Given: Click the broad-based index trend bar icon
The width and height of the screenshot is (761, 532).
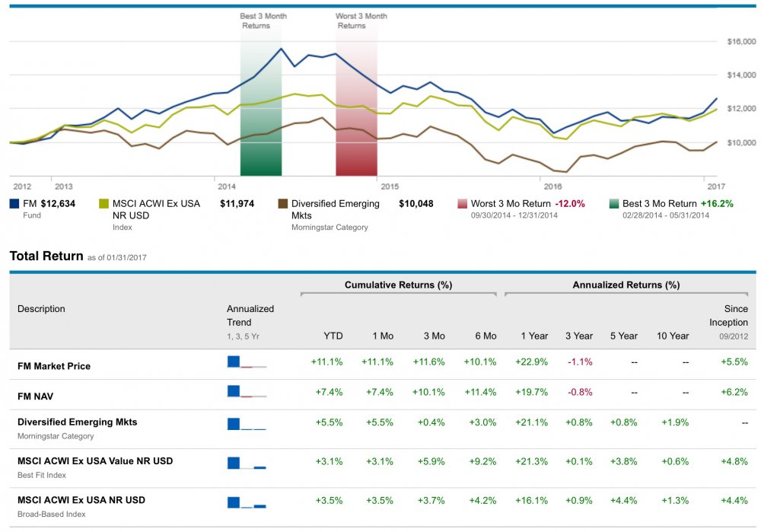Looking at the screenshot, I should [x=247, y=502].
